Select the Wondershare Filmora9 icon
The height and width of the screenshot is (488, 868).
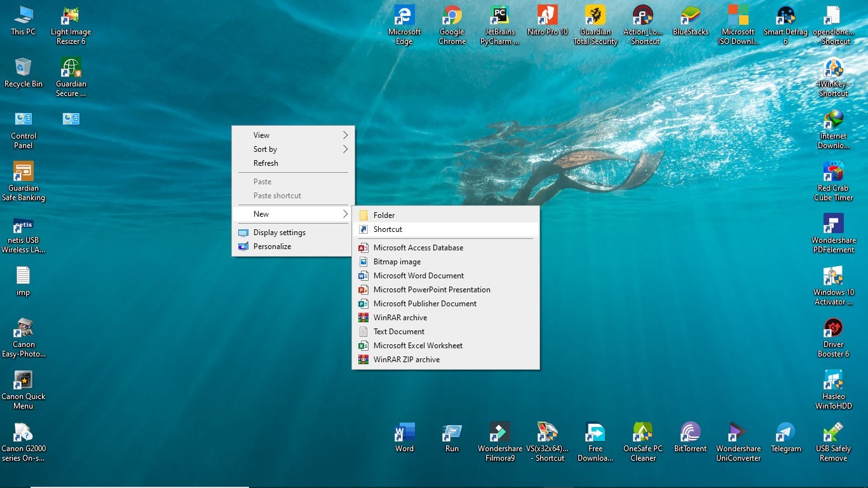pyautogui.click(x=499, y=442)
